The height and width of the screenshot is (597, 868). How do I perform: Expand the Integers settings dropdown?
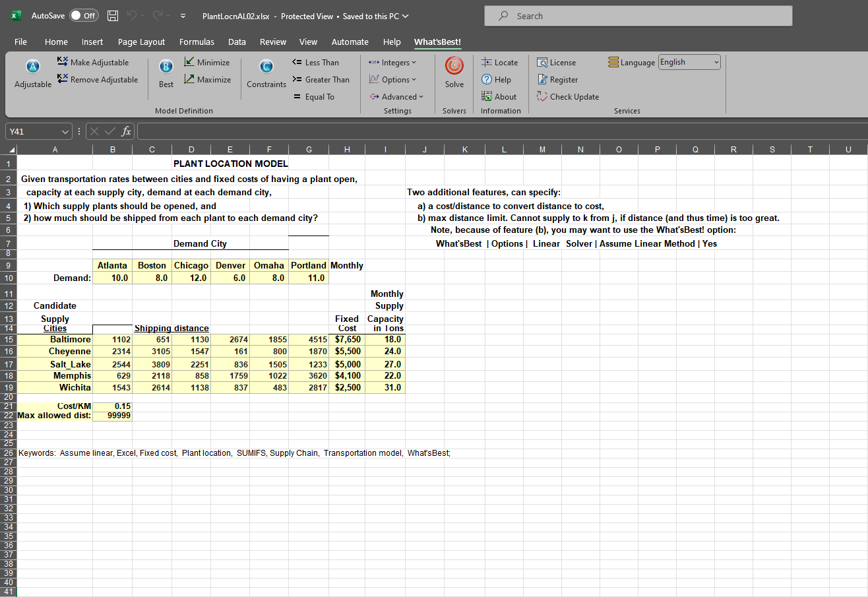pyautogui.click(x=392, y=63)
